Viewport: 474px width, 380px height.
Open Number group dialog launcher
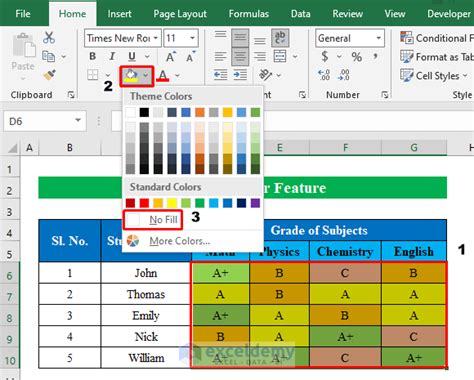click(385, 95)
